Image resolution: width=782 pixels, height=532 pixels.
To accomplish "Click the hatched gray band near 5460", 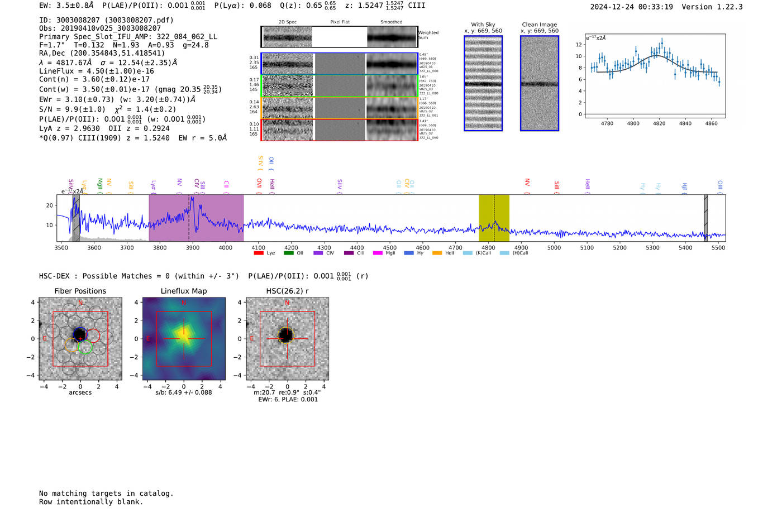I will coord(705,218).
